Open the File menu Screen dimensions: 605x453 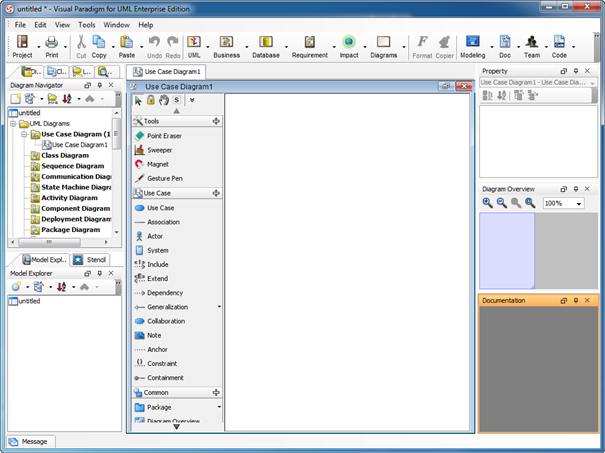20,25
